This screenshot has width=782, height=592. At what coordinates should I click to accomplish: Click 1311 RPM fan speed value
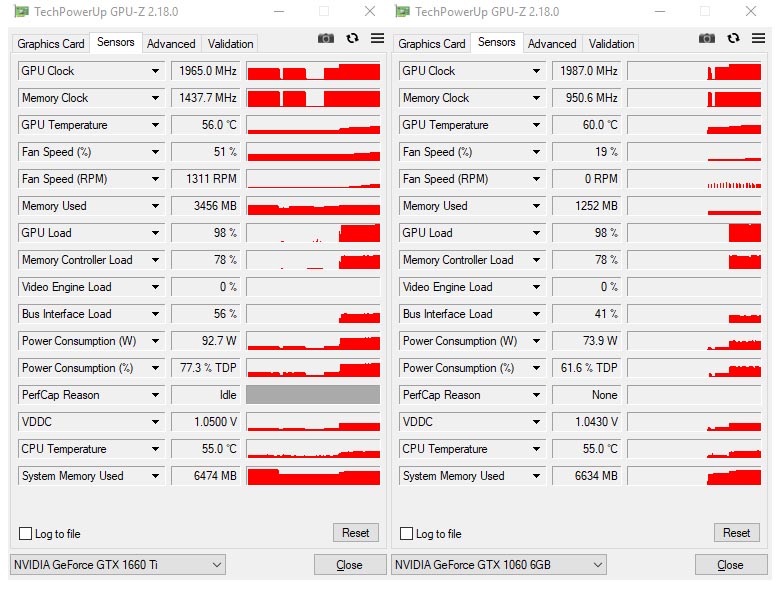205,179
